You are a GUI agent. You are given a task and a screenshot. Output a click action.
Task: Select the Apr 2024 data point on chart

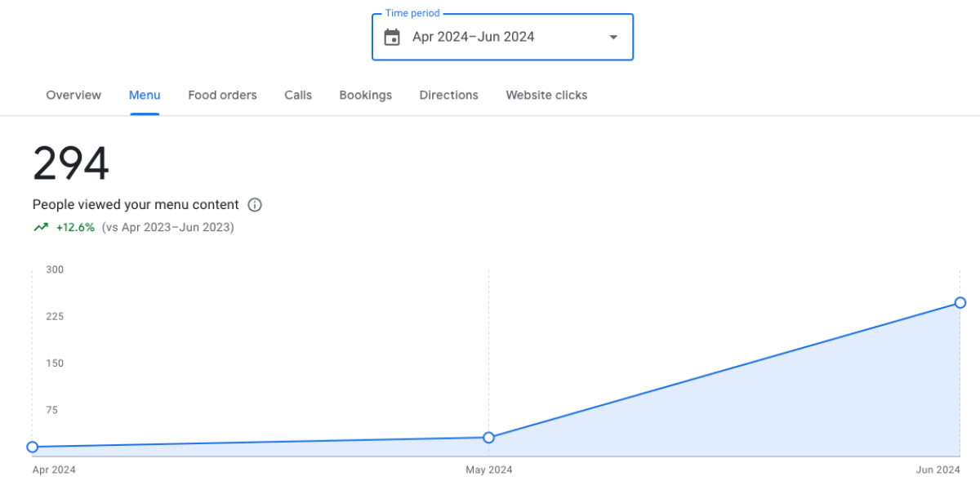tap(33, 447)
